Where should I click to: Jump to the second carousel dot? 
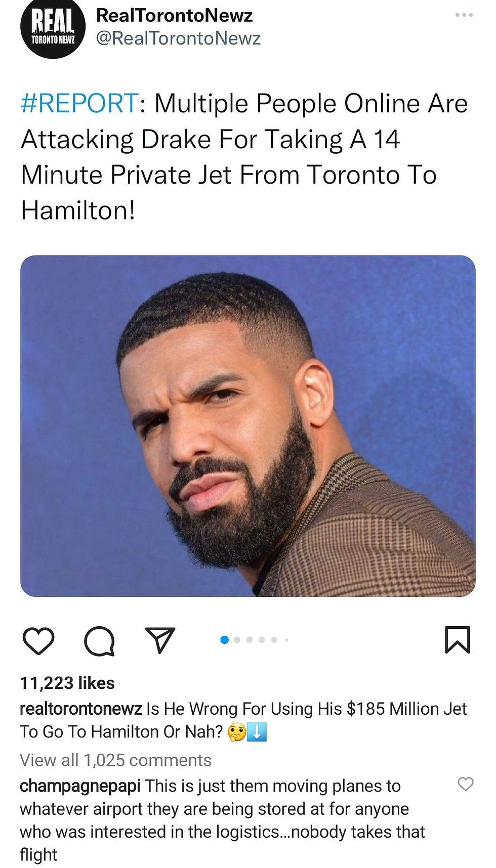237,640
